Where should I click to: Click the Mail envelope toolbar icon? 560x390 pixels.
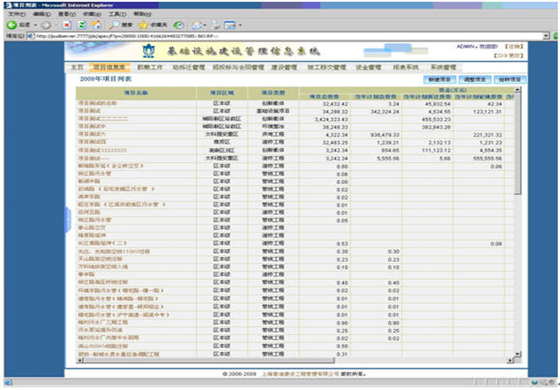point(196,25)
